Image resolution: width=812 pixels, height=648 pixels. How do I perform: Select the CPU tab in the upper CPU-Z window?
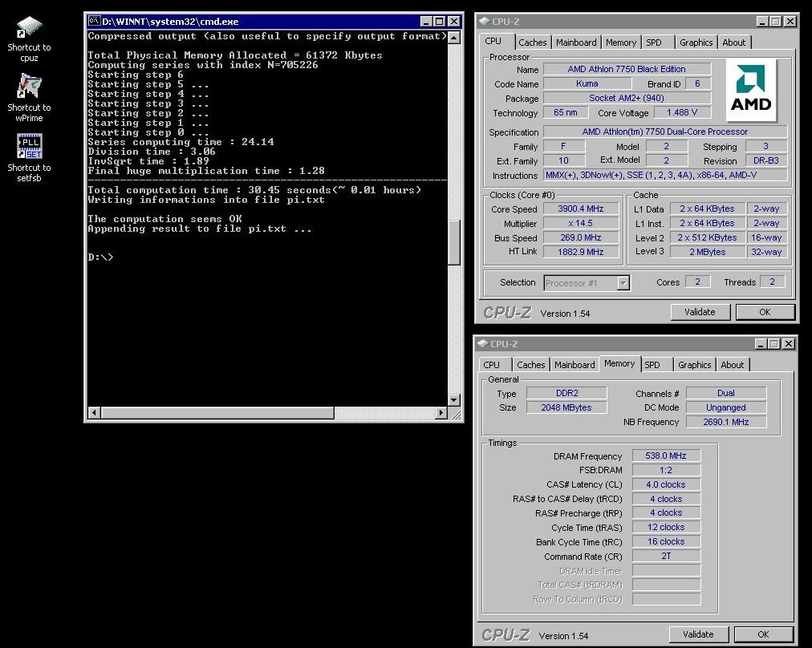point(493,42)
